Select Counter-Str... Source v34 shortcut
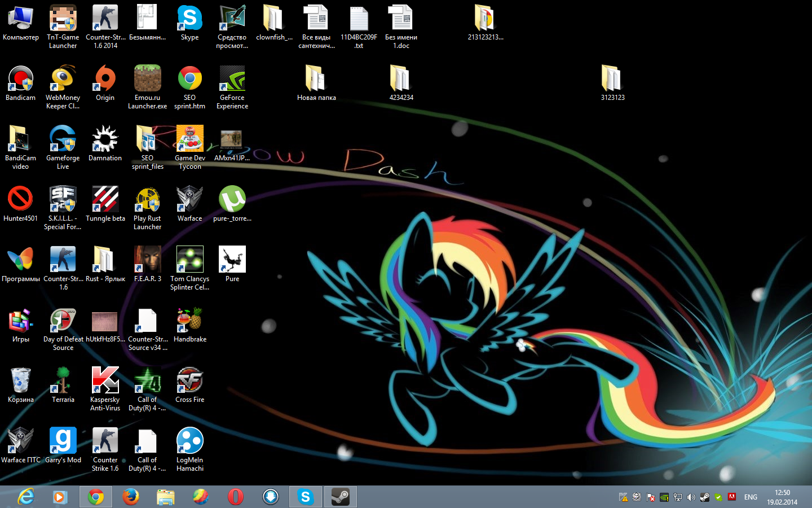Screen dimensions: 812x508 [x=148, y=329]
